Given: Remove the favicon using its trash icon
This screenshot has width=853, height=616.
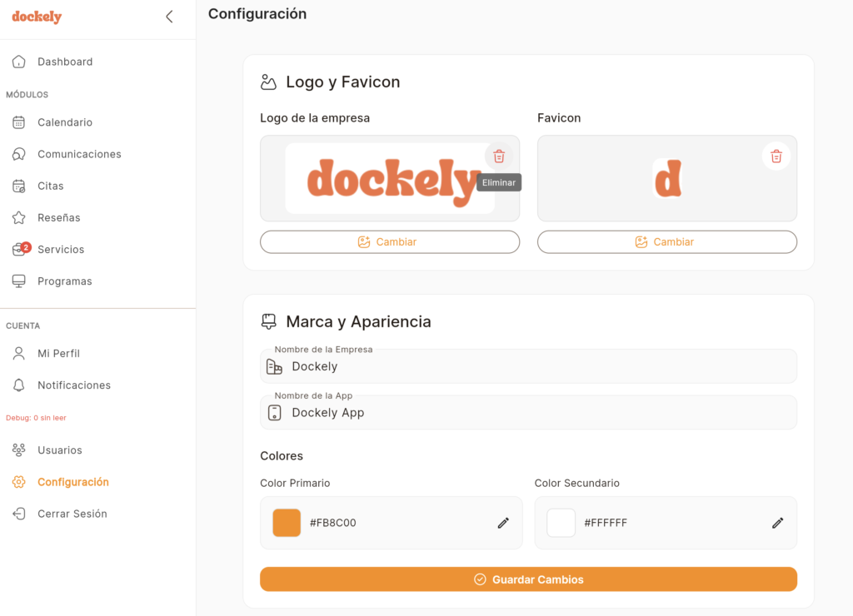Looking at the screenshot, I should click(776, 156).
